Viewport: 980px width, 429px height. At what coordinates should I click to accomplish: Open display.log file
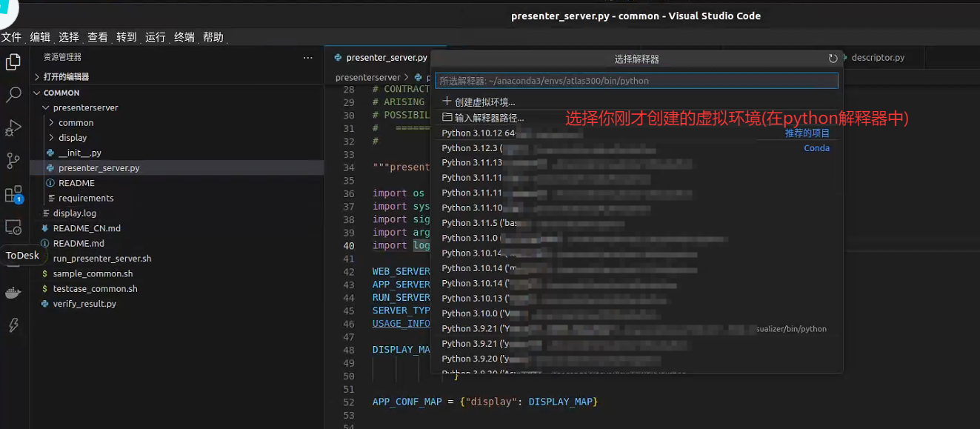(x=176, y=213)
